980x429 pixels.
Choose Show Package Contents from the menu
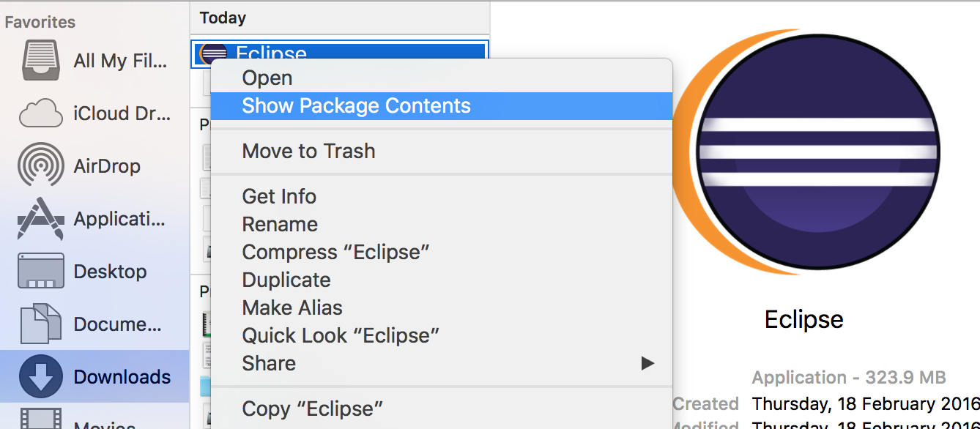357,106
